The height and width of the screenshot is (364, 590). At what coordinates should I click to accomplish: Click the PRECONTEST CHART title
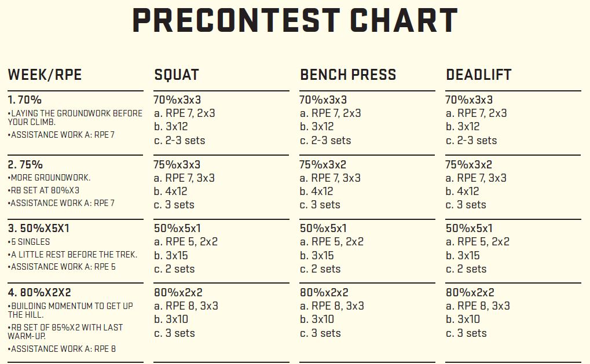[295, 21]
